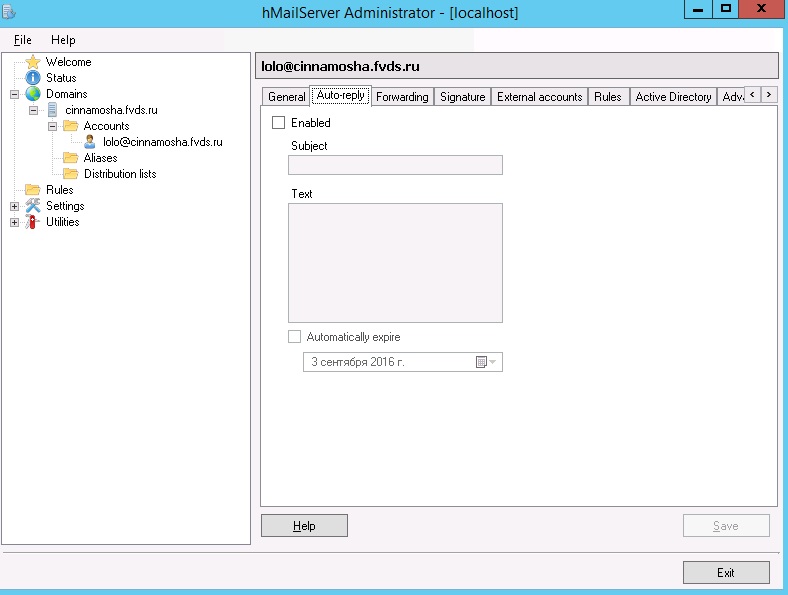Click the Aliases folder icon

pos(70,158)
